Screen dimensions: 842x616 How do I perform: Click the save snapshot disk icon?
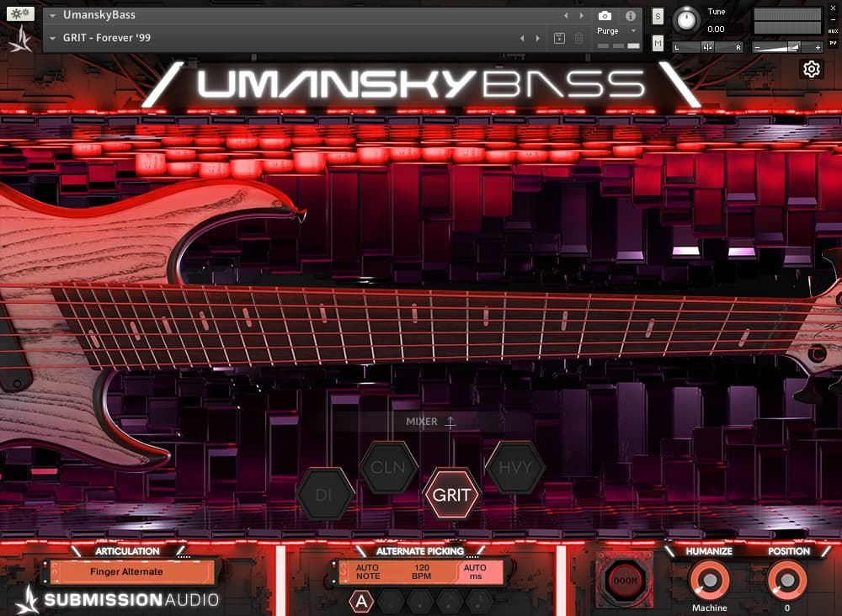pyautogui.click(x=558, y=40)
